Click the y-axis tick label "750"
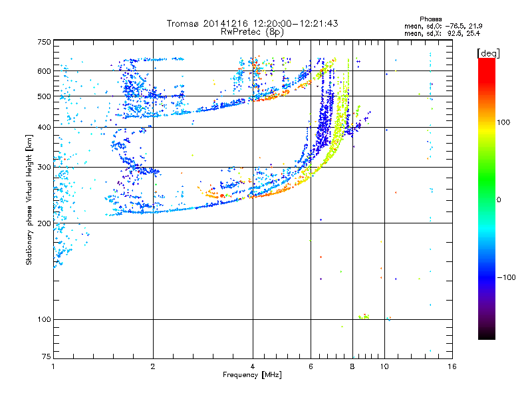 44,42
